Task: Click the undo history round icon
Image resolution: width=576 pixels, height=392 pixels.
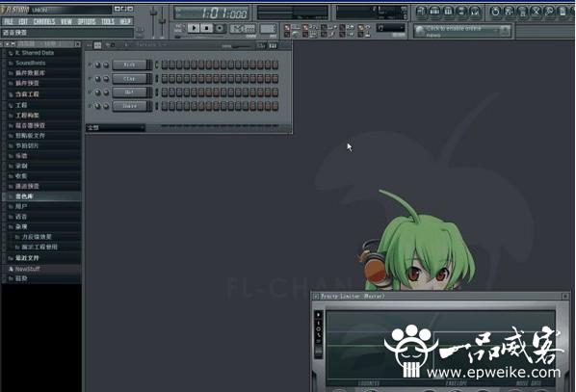Action: click(x=495, y=12)
